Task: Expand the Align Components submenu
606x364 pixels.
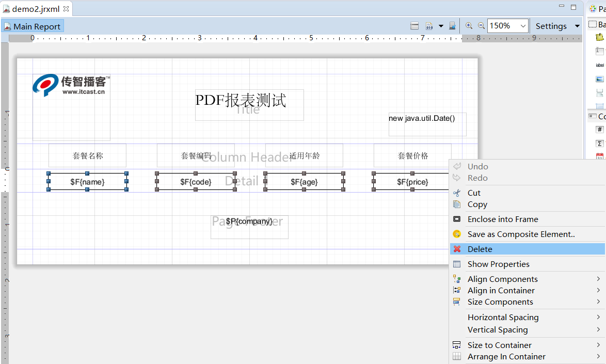Action: tap(527, 279)
